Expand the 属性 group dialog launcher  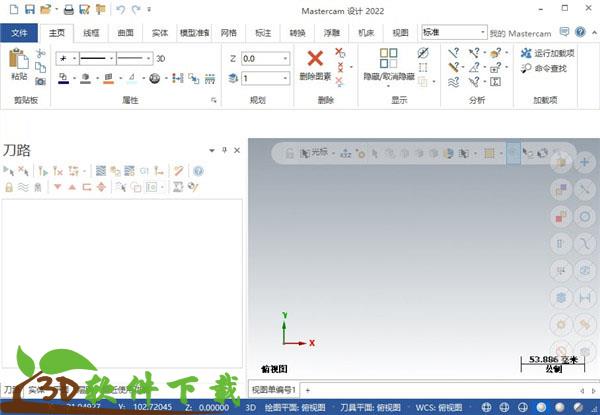click(214, 100)
